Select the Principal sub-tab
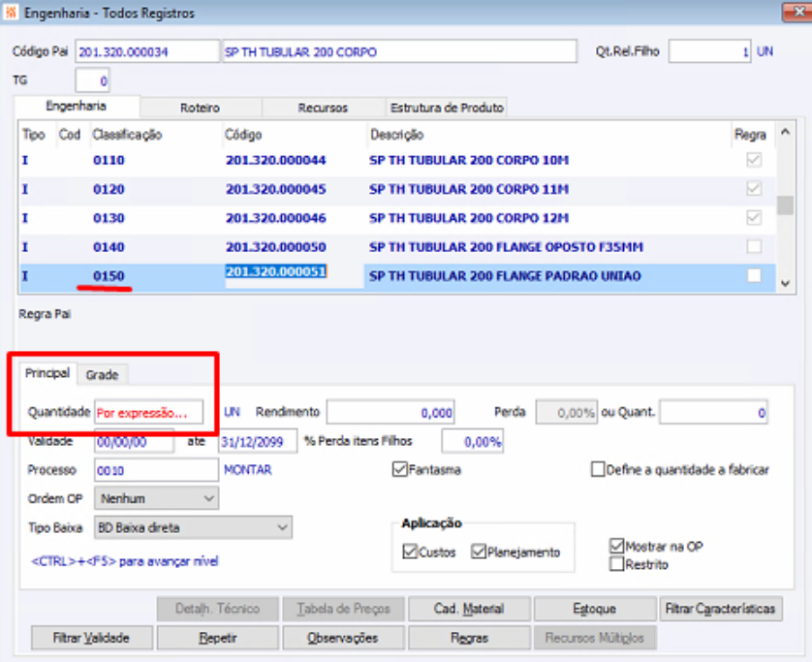Screen dimensions: 812x662 (x=47, y=373)
